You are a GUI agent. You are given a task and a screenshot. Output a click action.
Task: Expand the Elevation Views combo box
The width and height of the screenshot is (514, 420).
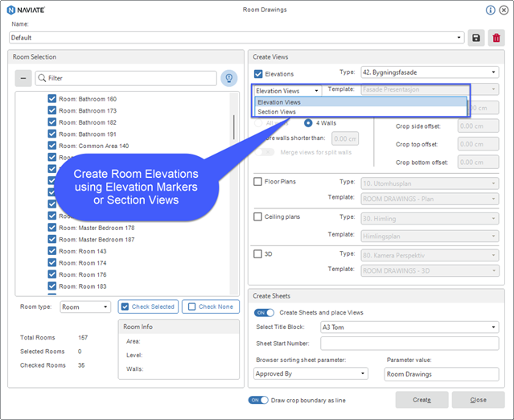pyautogui.click(x=287, y=91)
